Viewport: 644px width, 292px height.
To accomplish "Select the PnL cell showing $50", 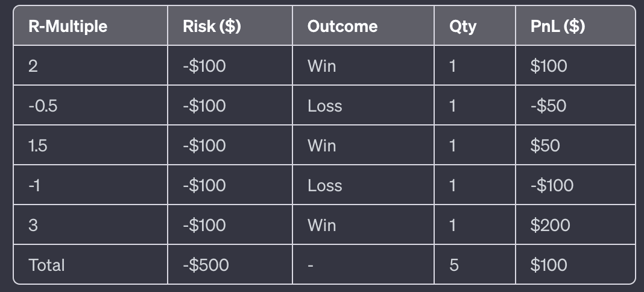I will [545, 146].
